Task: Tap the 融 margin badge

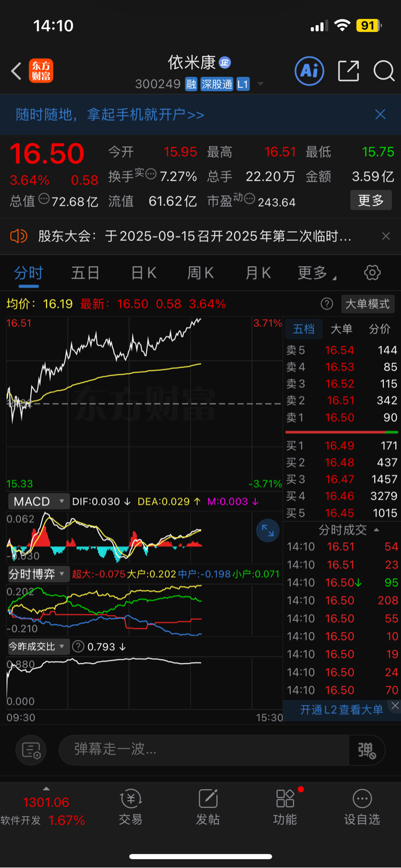Action: [191, 84]
